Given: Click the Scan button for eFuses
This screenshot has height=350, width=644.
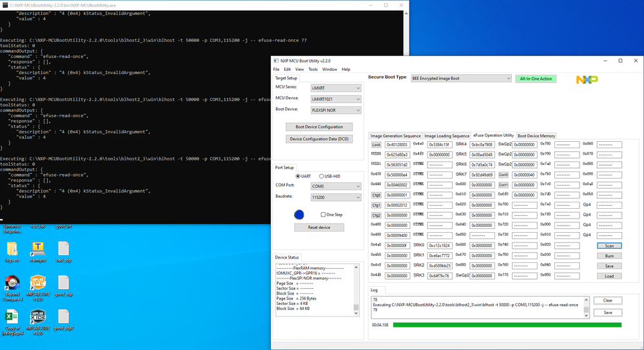Looking at the screenshot, I should pos(609,246).
